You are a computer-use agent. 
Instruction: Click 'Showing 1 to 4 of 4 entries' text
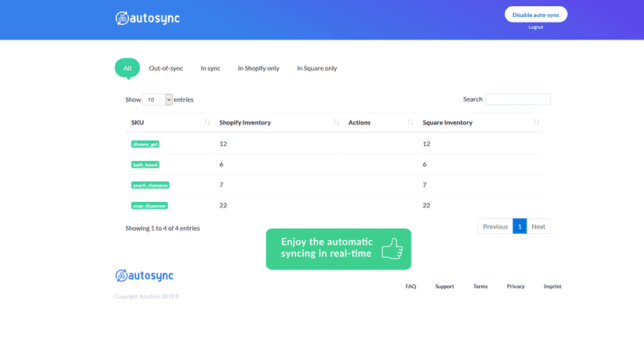coord(163,228)
